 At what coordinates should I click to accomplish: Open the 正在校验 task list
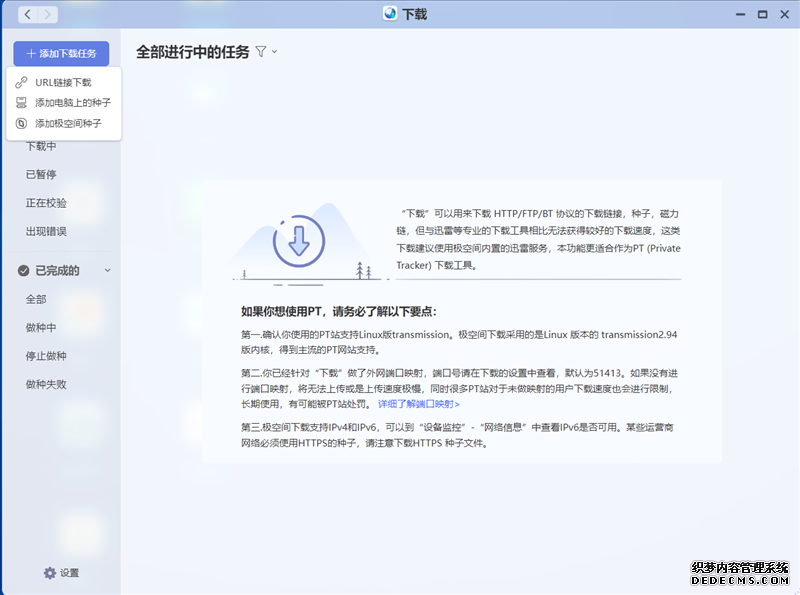46,203
